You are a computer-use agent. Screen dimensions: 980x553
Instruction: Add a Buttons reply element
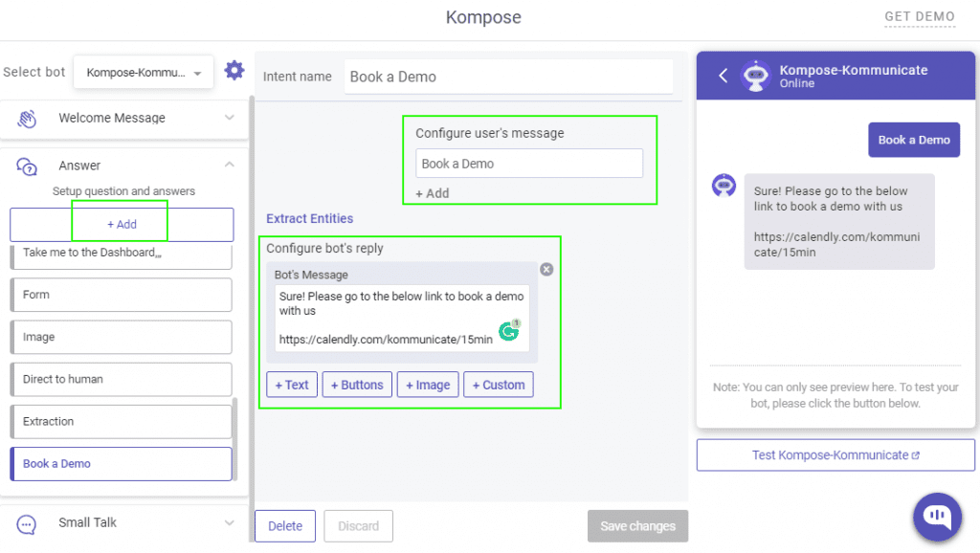(357, 385)
